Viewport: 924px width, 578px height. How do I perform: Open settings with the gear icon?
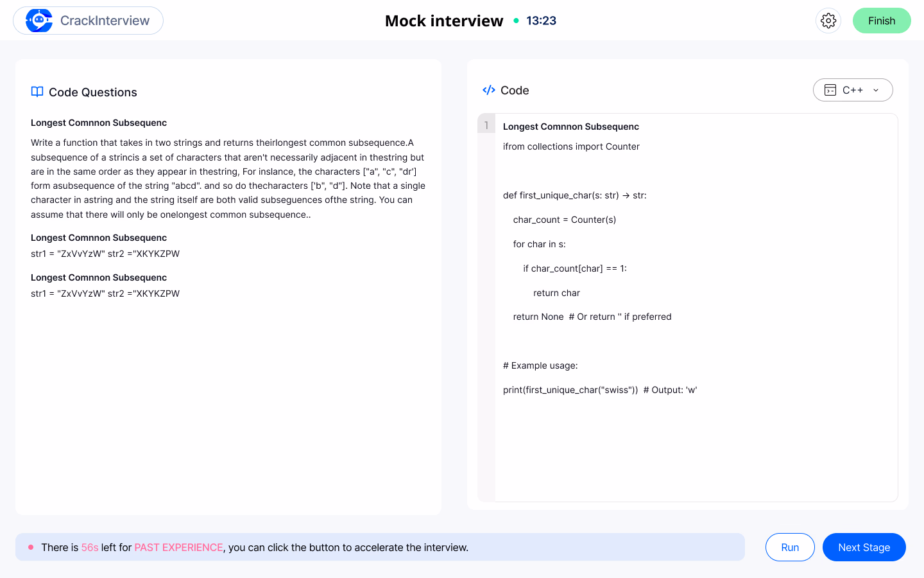828,21
